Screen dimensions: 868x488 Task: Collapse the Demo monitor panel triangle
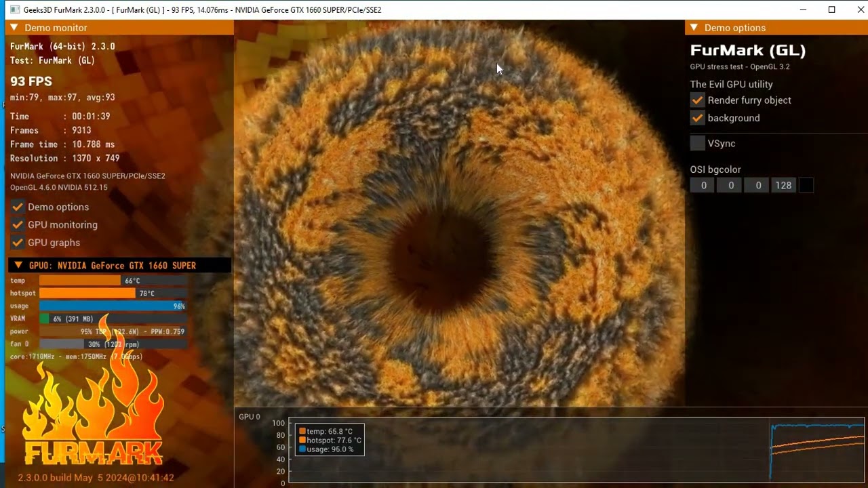pos(14,28)
